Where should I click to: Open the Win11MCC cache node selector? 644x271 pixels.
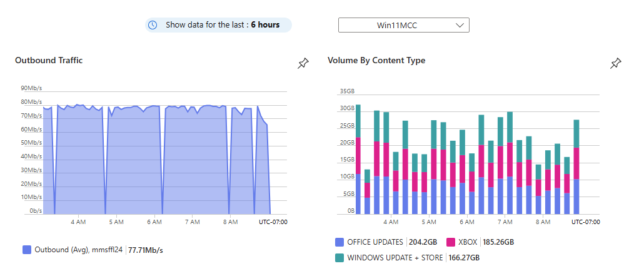click(x=403, y=25)
